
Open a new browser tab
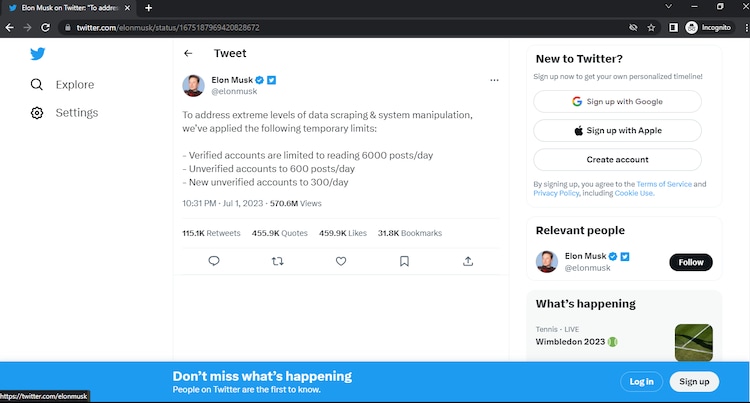[148, 8]
